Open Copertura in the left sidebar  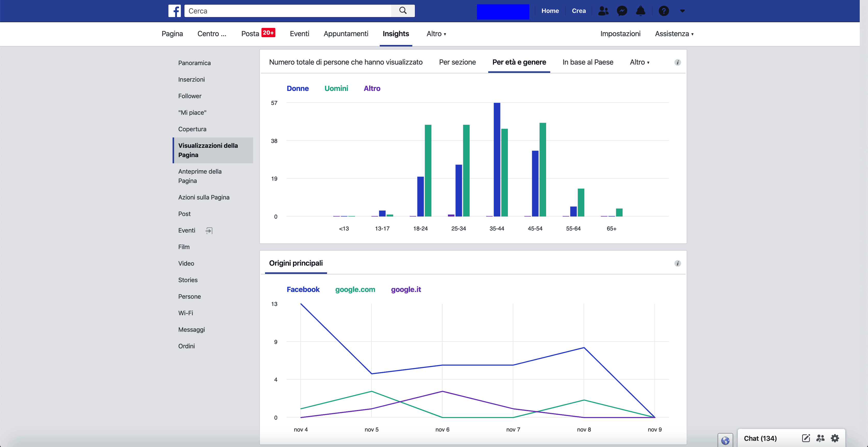click(192, 129)
